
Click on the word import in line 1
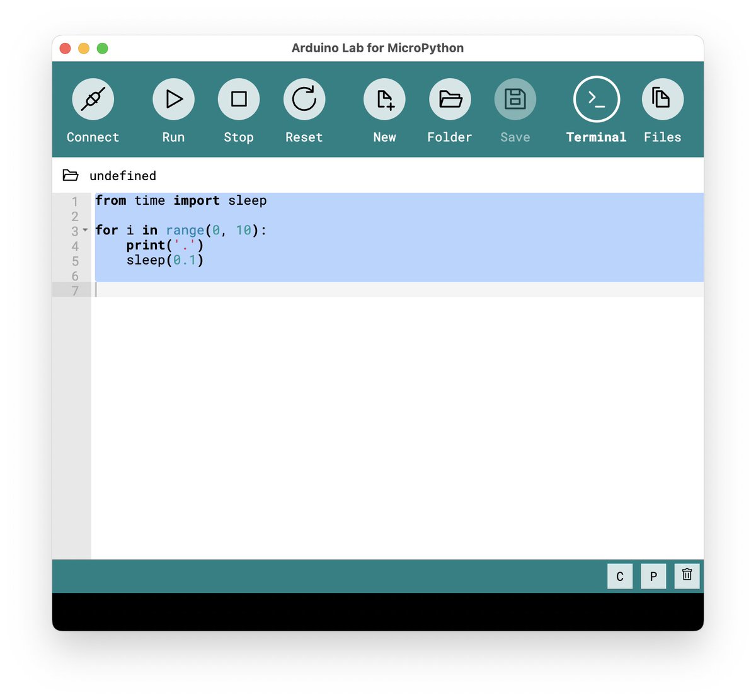[x=197, y=200]
